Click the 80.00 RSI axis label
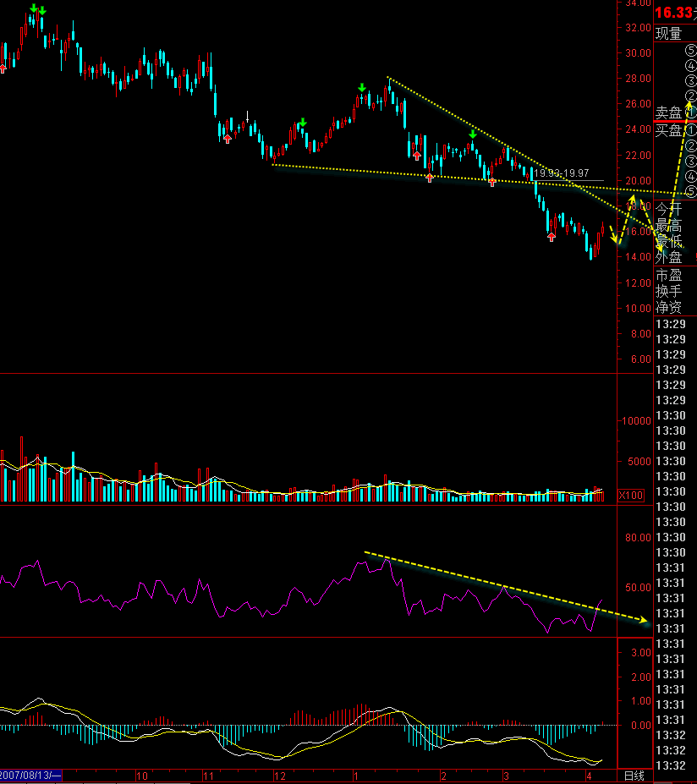 638,538
